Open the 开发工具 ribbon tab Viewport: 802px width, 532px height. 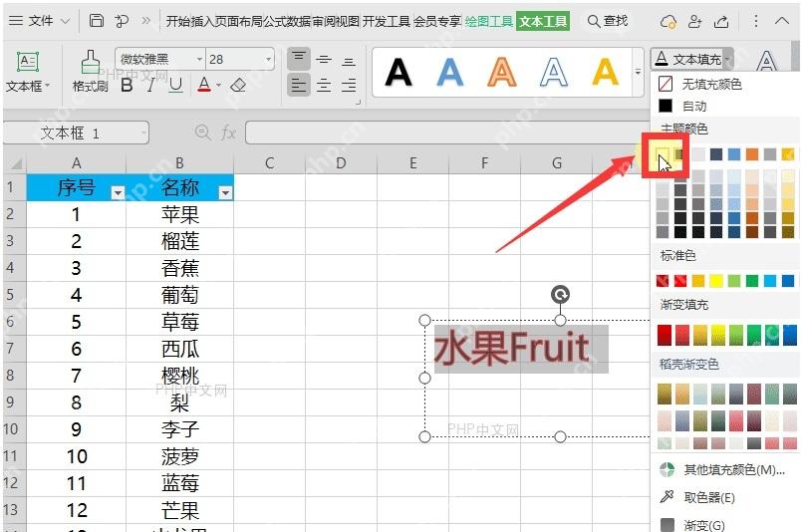387,22
